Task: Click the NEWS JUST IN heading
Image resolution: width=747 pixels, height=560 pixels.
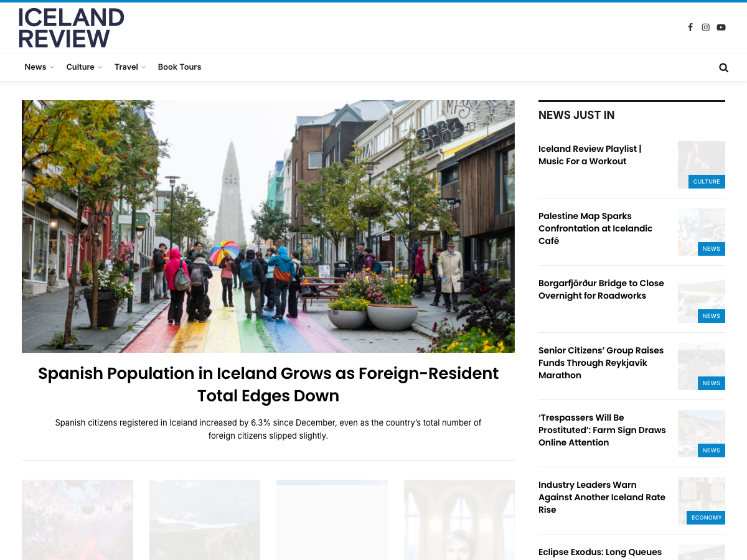Action: [x=576, y=115]
